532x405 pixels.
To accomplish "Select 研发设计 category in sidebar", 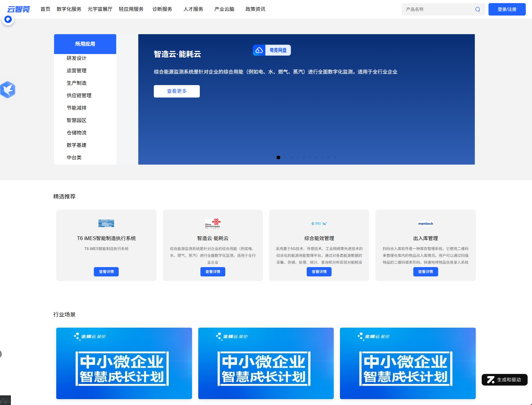I will pyautogui.click(x=76, y=58).
